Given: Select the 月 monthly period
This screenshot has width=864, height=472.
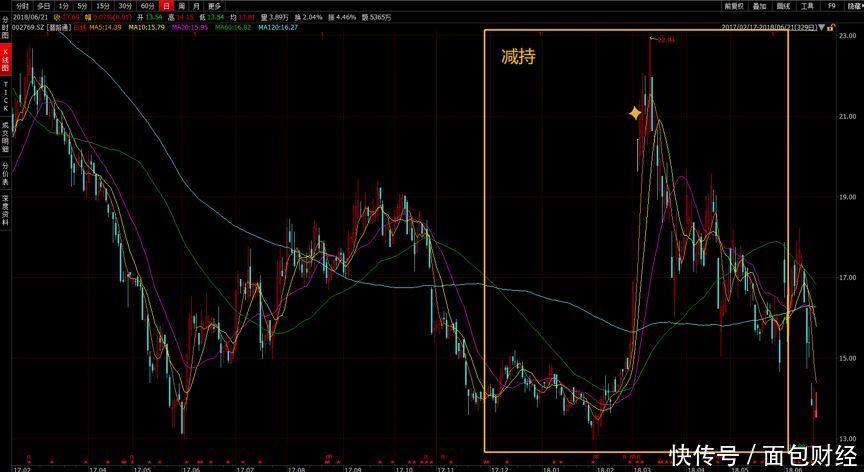Looking at the screenshot, I should pos(195,6).
